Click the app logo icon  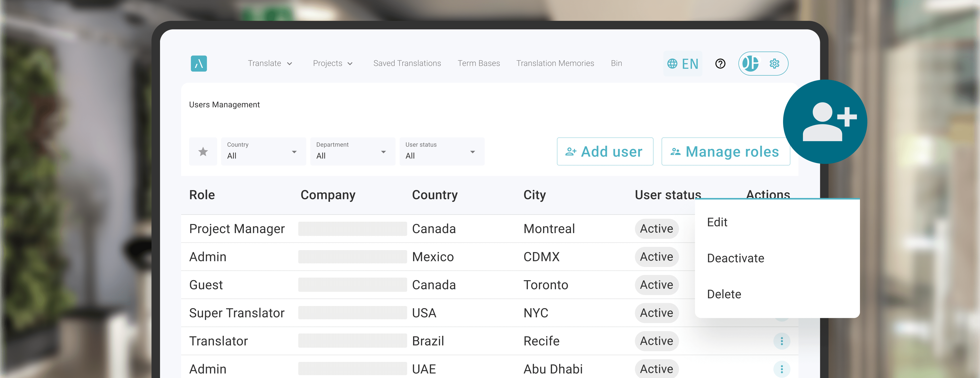coord(199,63)
